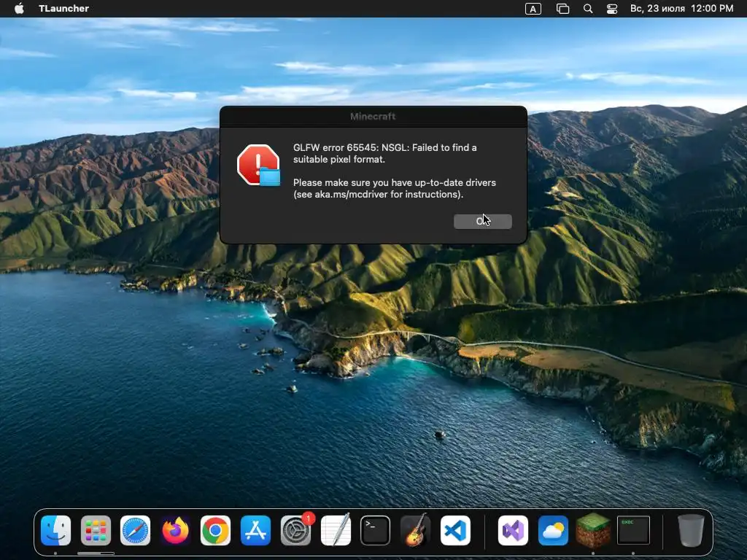The height and width of the screenshot is (560, 747).
Task: Launch Firefox from the Dock
Action: coord(175,530)
